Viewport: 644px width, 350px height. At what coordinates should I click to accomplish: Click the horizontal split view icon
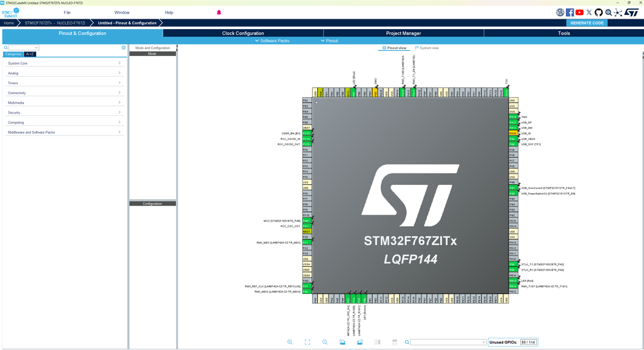coord(395,342)
